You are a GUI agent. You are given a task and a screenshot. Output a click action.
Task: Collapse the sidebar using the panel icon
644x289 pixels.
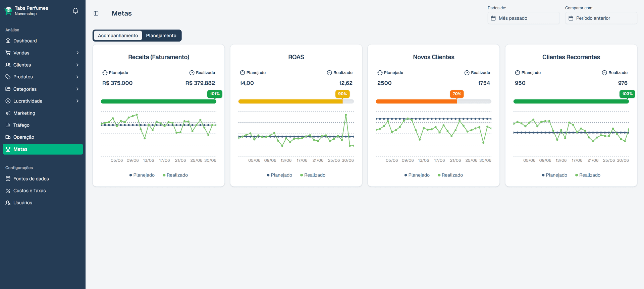96,13
